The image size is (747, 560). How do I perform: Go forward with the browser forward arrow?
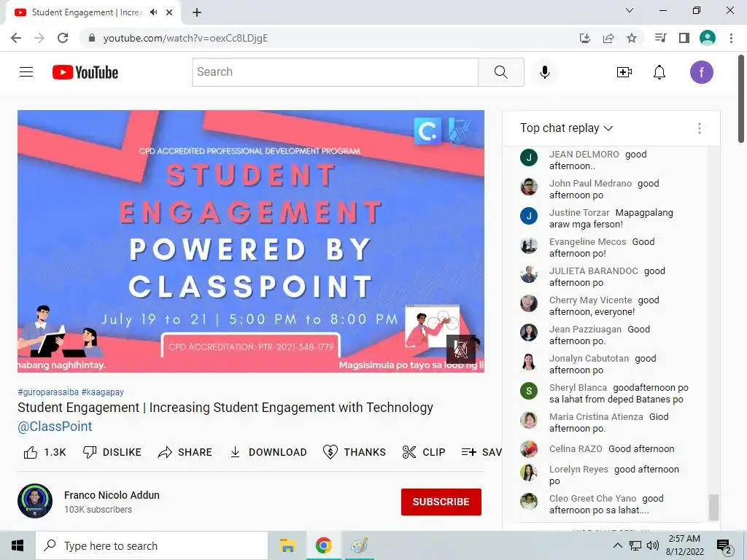tap(39, 38)
